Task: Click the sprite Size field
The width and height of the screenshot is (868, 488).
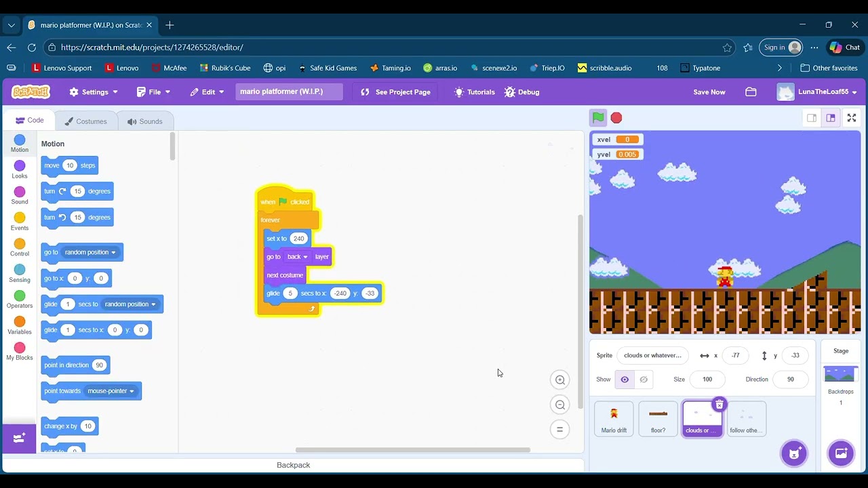Action: pyautogui.click(x=707, y=380)
